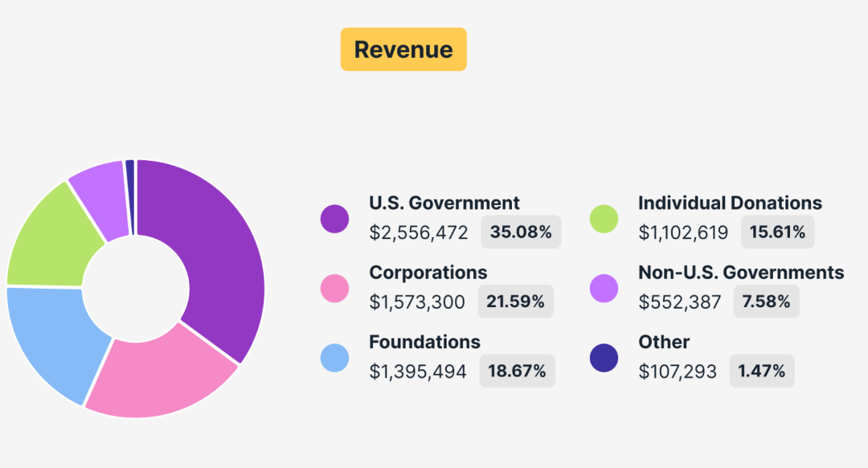Click the Individual Donations legend label
Image resolution: width=868 pixels, height=468 pixels.
coord(730,203)
